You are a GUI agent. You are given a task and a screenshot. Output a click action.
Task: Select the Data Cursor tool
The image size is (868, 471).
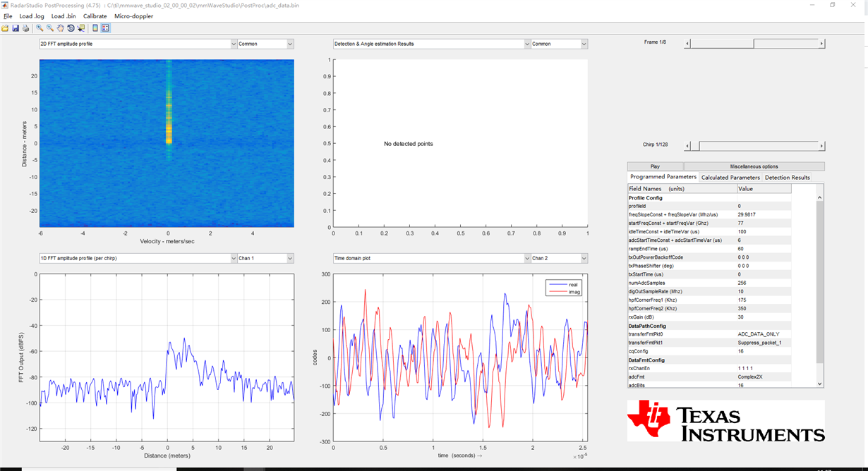tap(80, 28)
